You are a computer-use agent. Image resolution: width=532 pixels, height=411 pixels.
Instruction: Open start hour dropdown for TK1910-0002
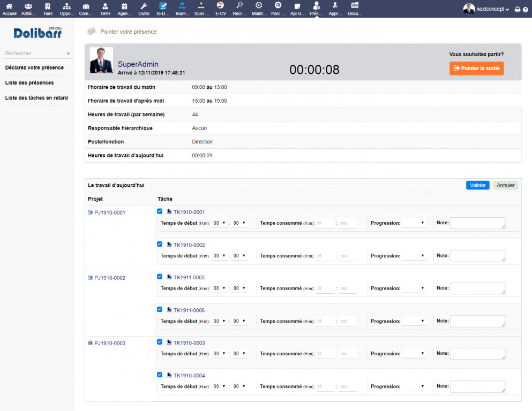click(219, 256)
